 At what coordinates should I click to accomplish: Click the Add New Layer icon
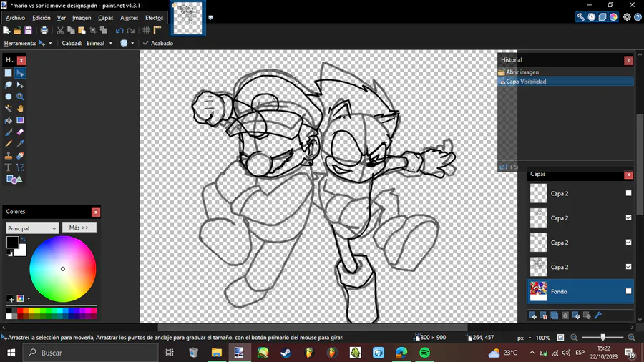pyautogui.click(x=532, y=315)
